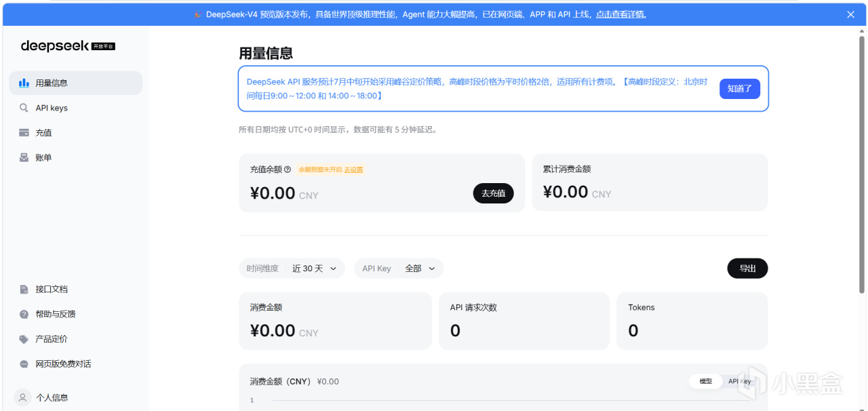Click the help icon next to 充值余额
Image resolution: width=868 pixels, height=411 pixels.
(x=288, y=170)
